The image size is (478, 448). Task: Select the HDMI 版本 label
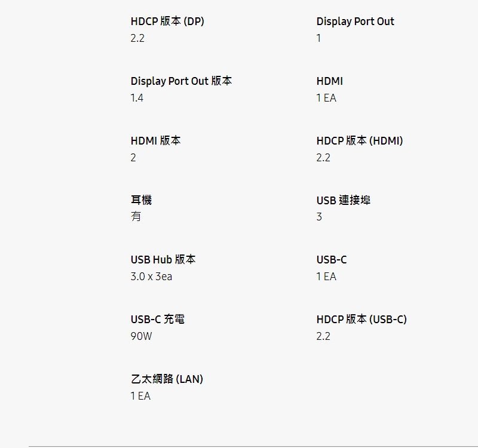point(155,141)
